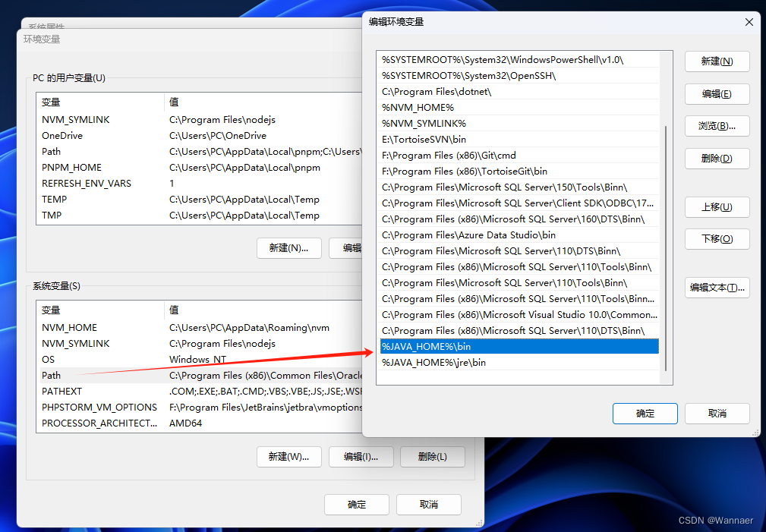Image resolution: width=766 pixels, height=532 pixels.
Task: Select NVM_SYMLINK in system variables list
Action: (x=200, y=344)
